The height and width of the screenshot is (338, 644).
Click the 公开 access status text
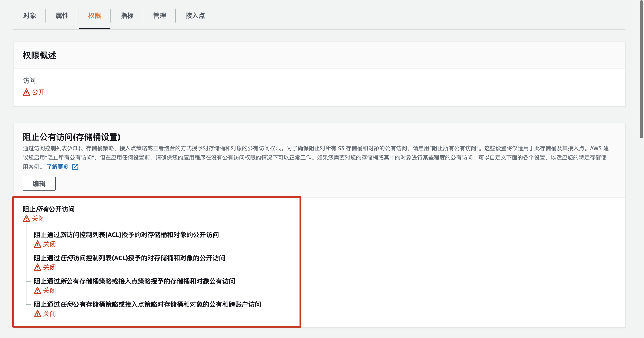coord(38,92)
